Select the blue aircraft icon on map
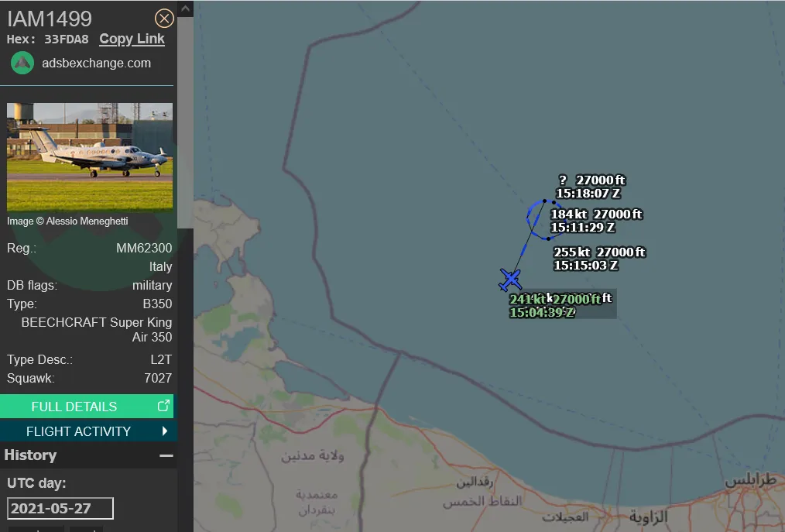785x532 pixels. click(510, 280)
